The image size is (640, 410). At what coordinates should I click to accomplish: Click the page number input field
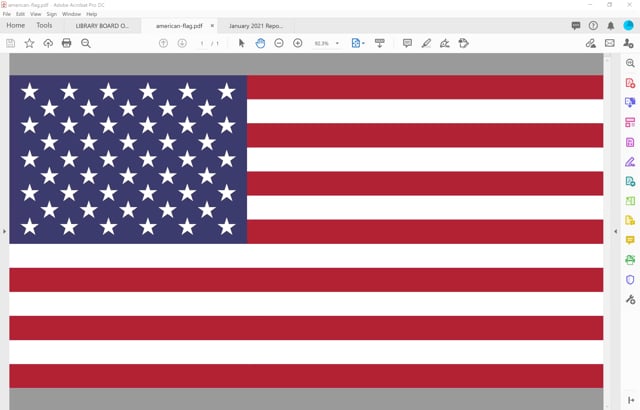[202, 43]
